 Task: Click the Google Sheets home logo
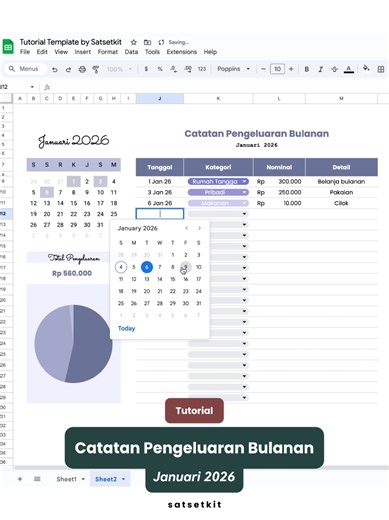pos(8,46)
